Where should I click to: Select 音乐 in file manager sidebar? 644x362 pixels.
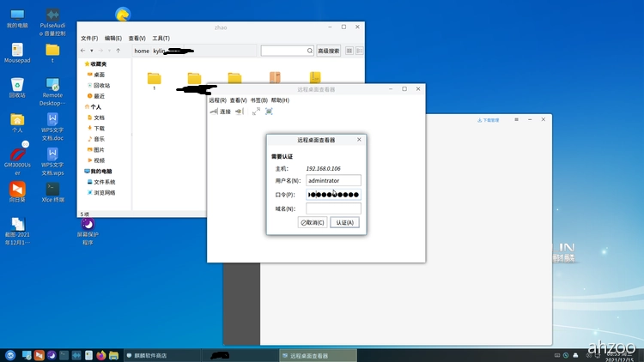96,139
